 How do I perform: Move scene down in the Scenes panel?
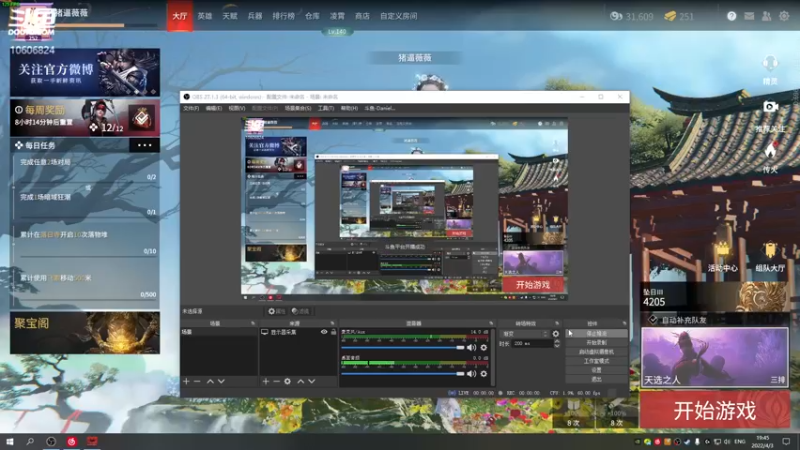pyautogui.click(x=221, y=381)
